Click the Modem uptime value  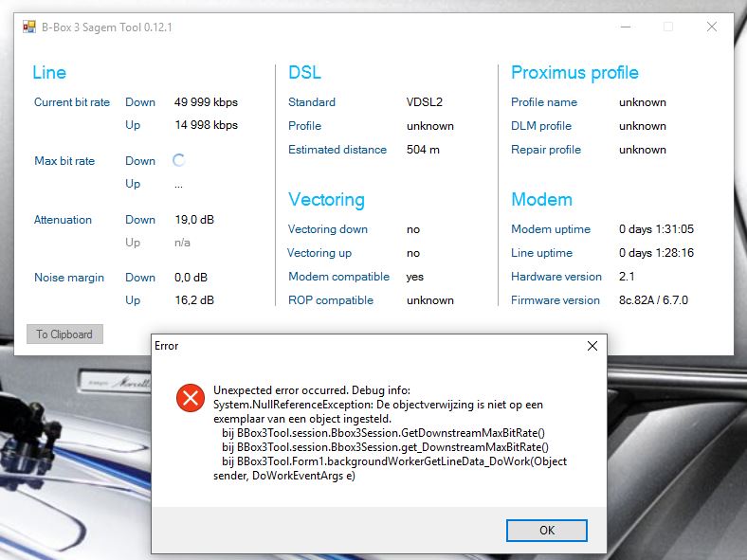[x=656, y=229]
